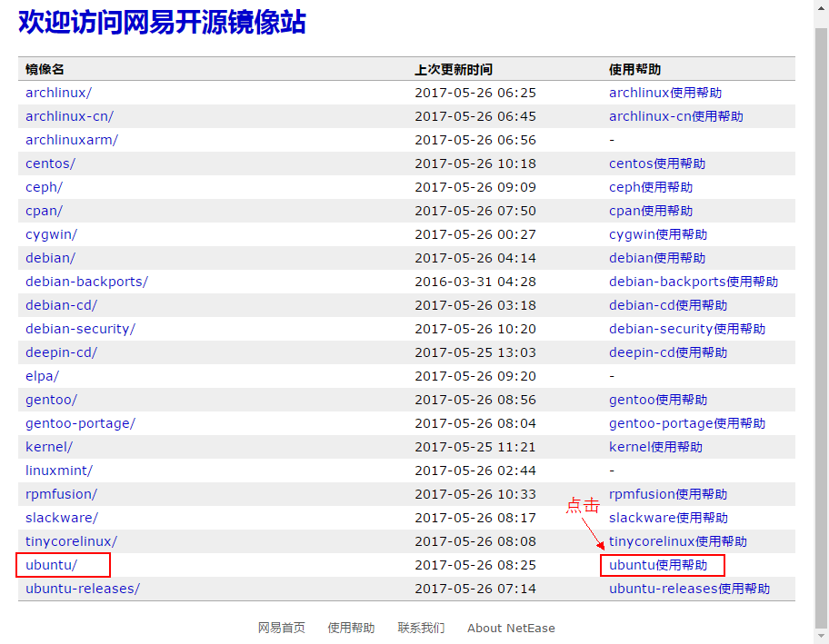
Task: Open the cpan/ mirror link
Action: click(44, 211)
